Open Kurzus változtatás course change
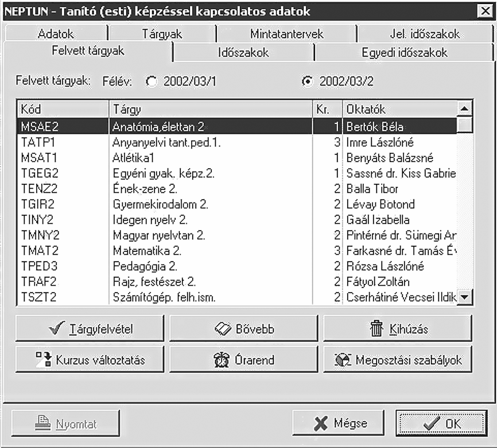Screen dimensions: 497x448 click(x=90, y=359)
